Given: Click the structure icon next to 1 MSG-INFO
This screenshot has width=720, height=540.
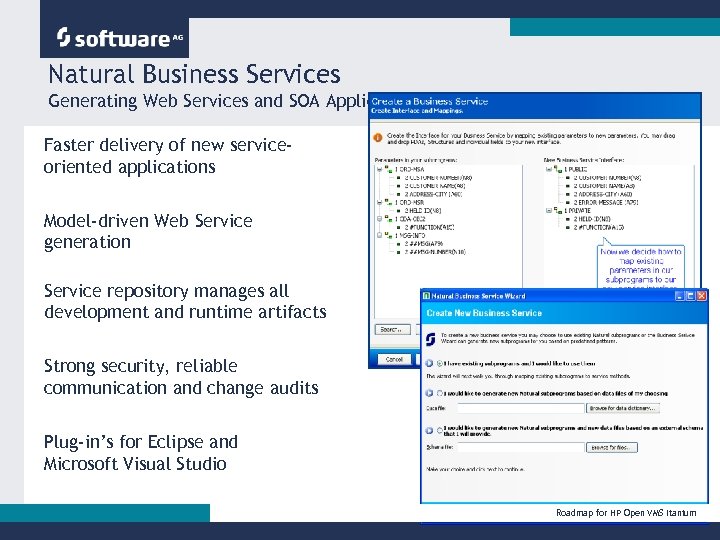Looking at the screenshot, I should (388, 235).
